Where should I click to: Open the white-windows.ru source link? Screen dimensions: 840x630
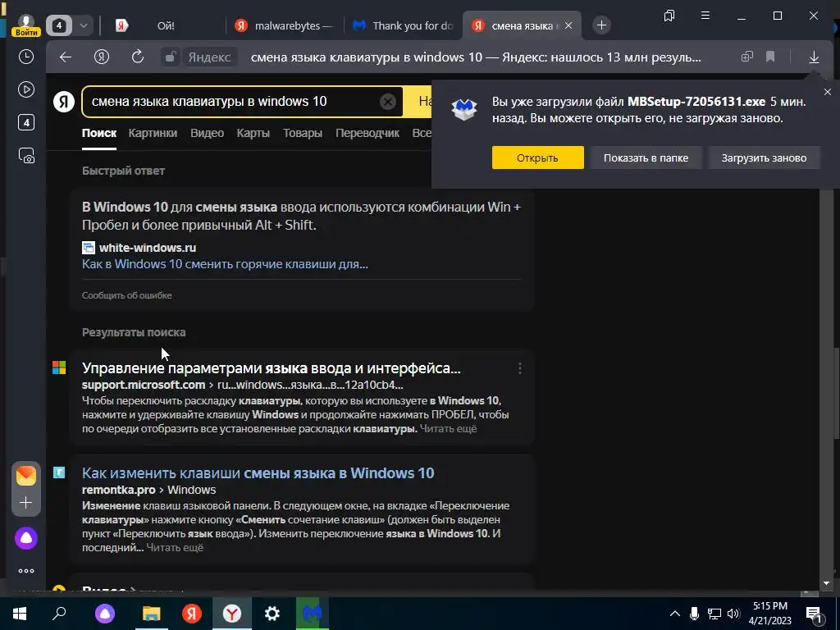(x=148, y=248)
